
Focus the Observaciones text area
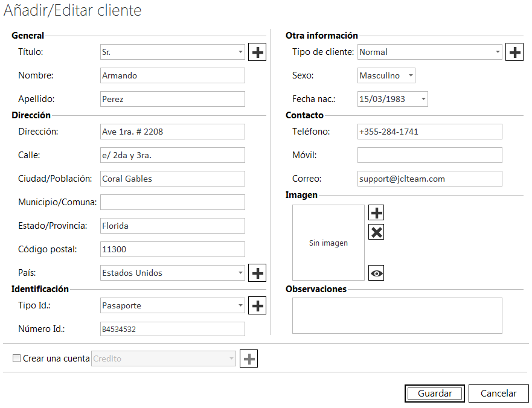tap(397, 316)
